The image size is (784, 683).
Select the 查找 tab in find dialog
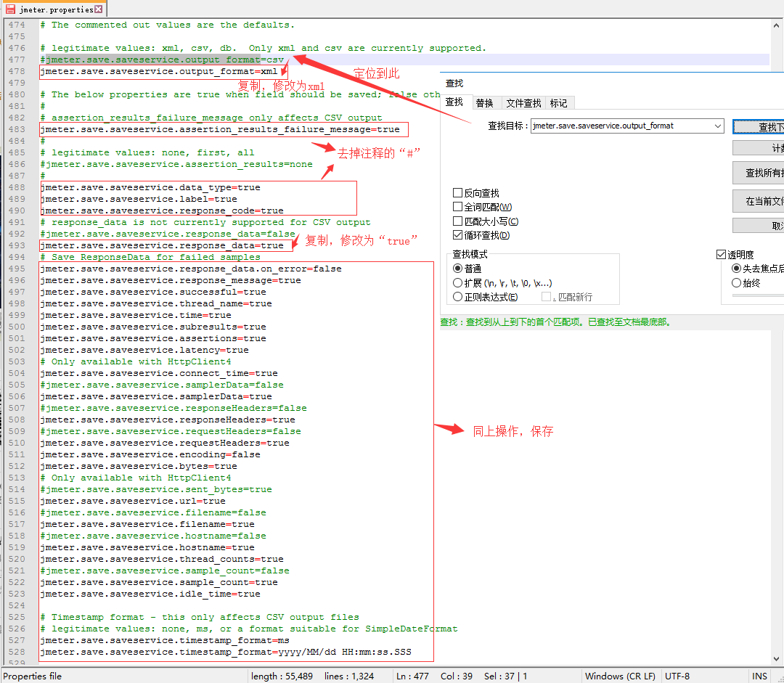click(x=454, y=102)
